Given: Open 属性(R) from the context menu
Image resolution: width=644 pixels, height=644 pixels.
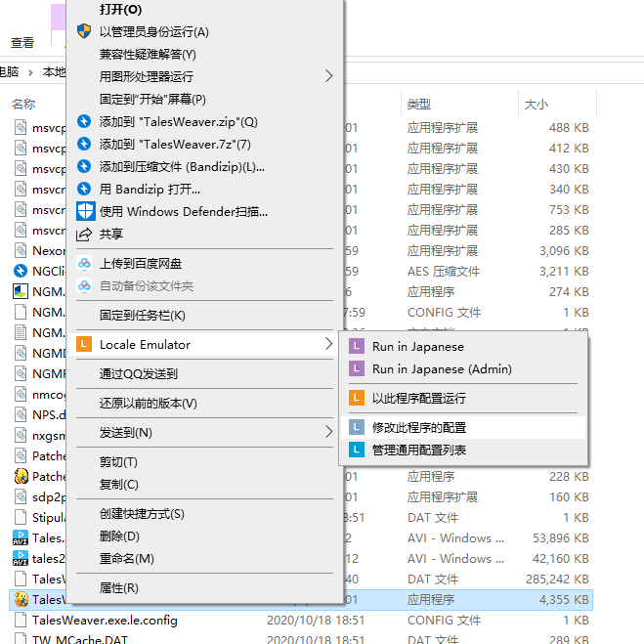Looking at the screenshot, I should pyautogui.click(x=119, y=587).
